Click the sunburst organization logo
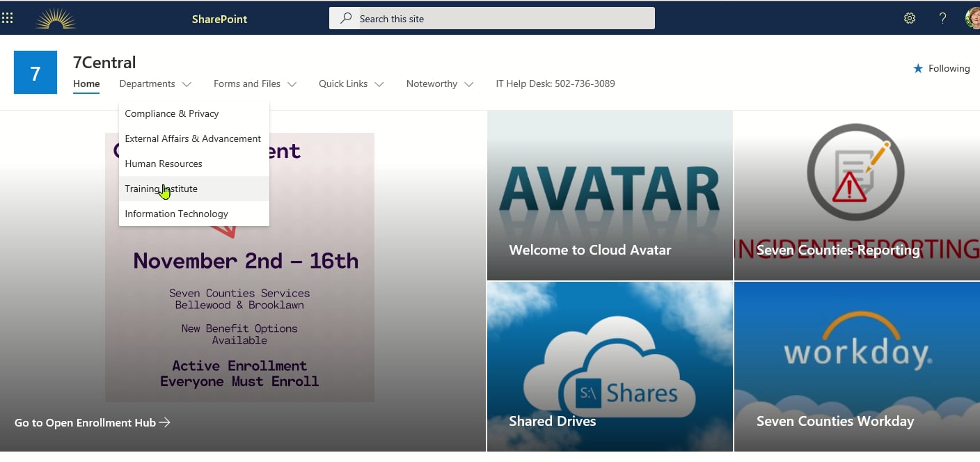Image resolution: width=980 pixels, height=462 pixels. 56,19
